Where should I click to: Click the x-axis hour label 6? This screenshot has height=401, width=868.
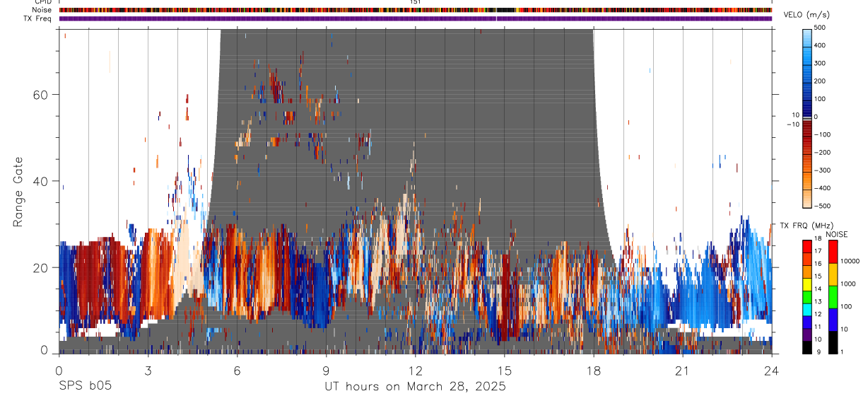pos(237,370)
